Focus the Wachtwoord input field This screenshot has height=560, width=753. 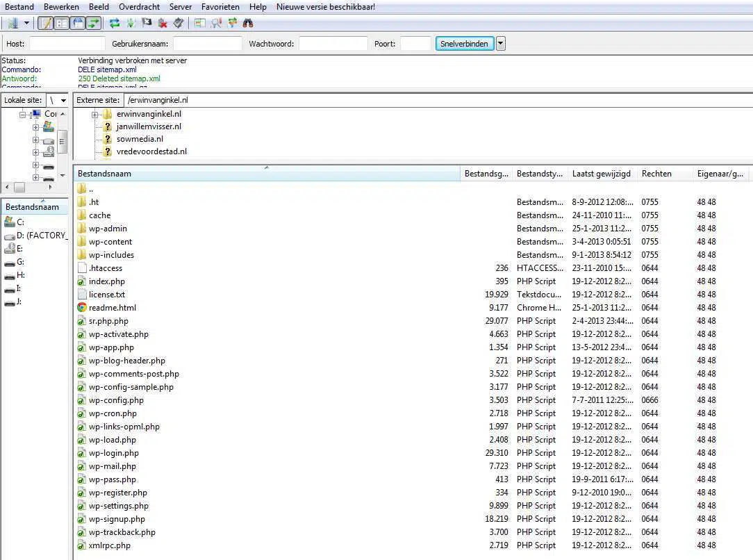(x=333, y=44)
